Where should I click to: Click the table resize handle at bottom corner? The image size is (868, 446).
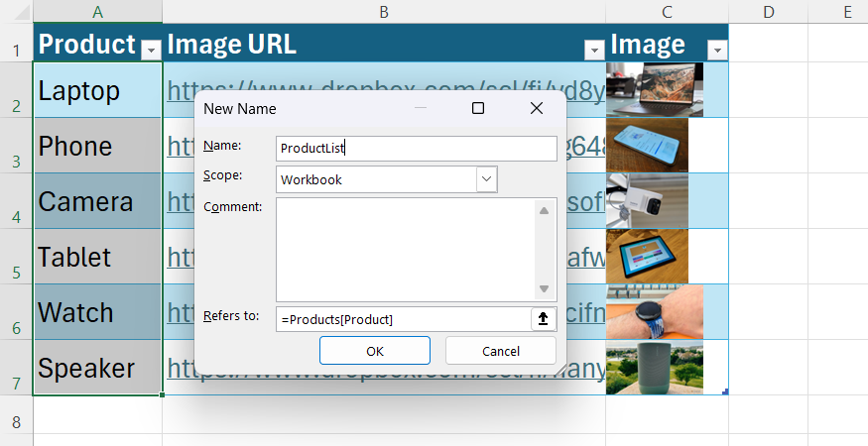pyautogui.click(x=725, y=391)
